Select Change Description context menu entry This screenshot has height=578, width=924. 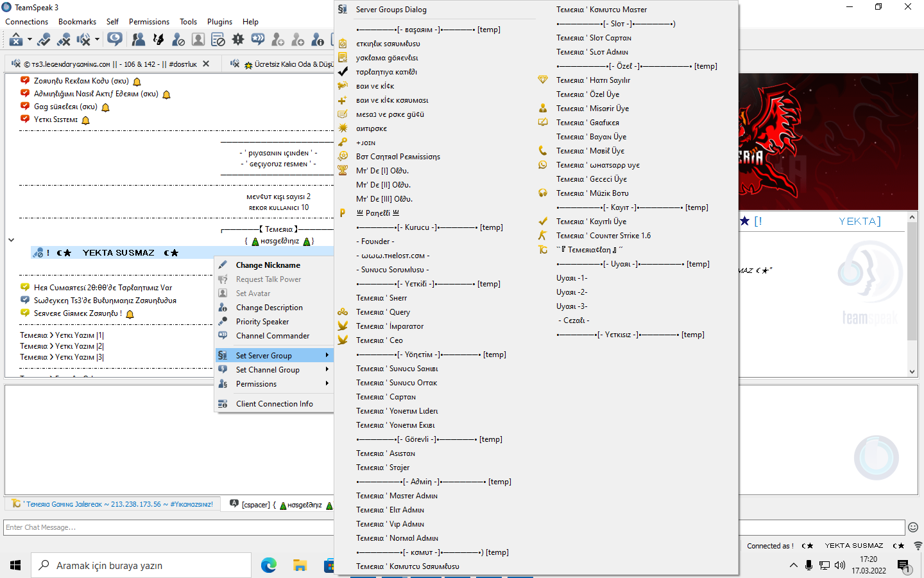click(x=275, y=308)
